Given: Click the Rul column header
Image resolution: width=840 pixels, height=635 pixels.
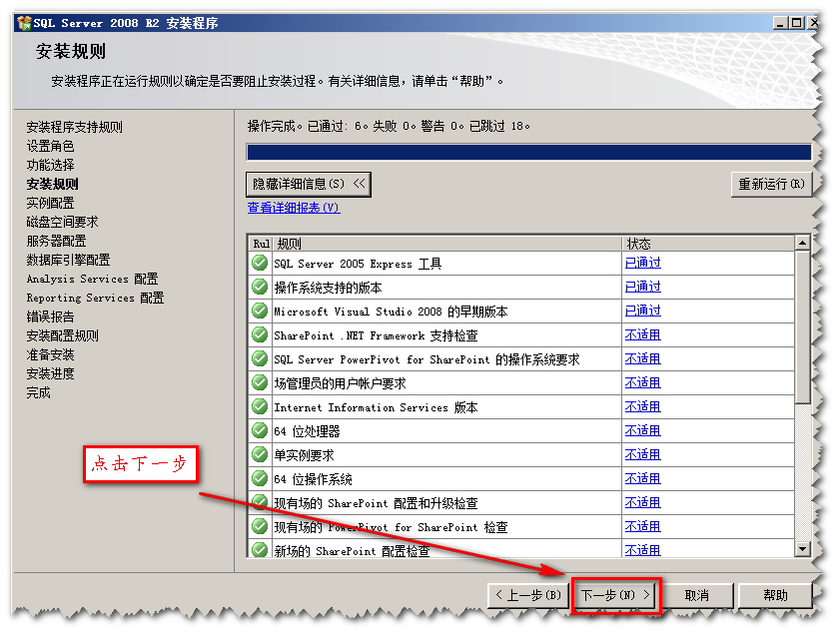Looking at the screenshot, I should (x=261, y=245).
